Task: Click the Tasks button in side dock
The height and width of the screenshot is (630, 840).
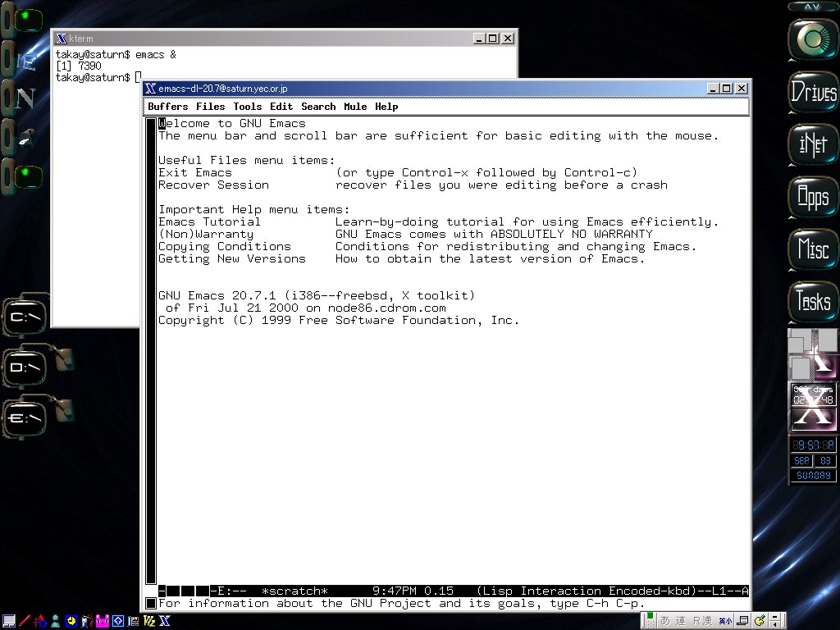Action: tap(814, 300)
